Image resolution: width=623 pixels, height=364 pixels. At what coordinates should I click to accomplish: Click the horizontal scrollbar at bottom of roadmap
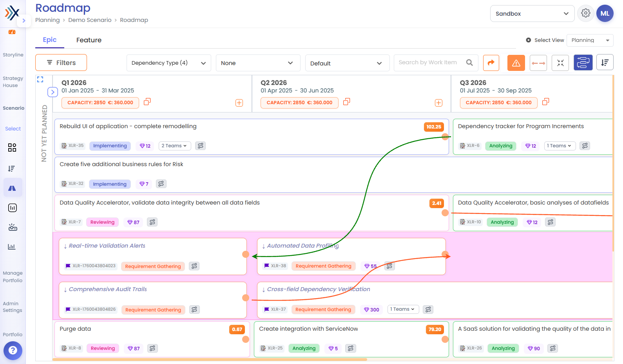pos(210,359)
